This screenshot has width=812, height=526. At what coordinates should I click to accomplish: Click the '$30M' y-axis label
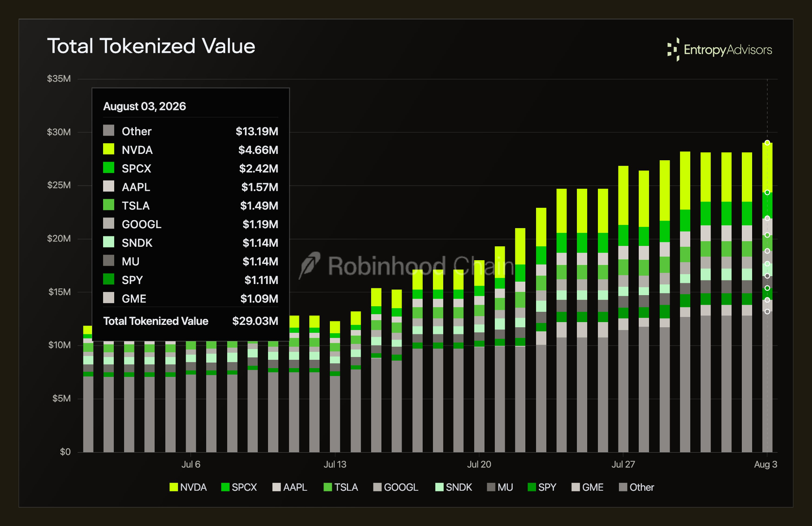tap(59, 132)
